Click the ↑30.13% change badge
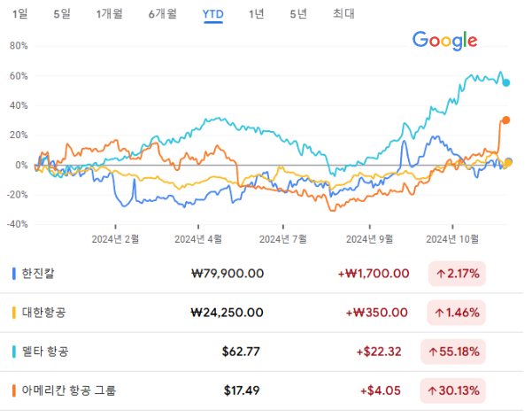Screen dimensions: 532x418 tap(453, 391)
